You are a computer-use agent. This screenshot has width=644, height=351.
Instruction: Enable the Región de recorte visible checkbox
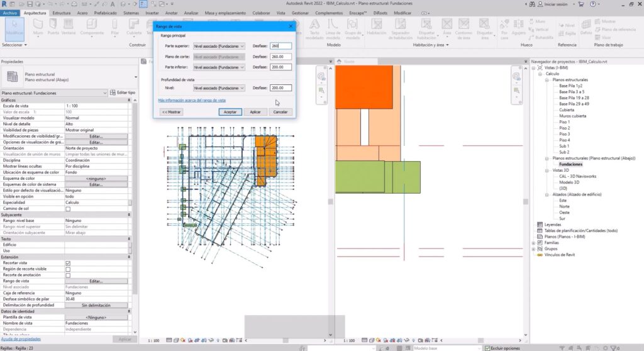click(68, 269)
